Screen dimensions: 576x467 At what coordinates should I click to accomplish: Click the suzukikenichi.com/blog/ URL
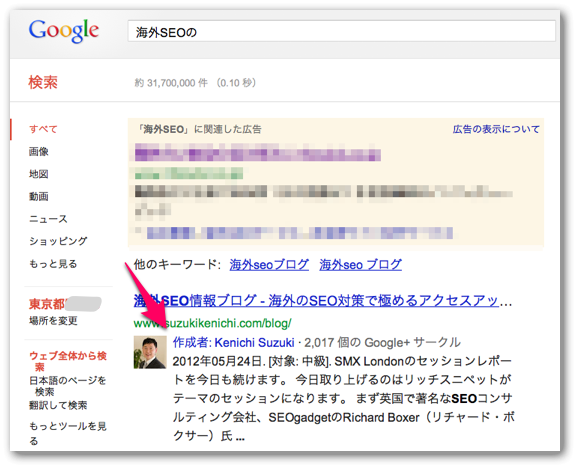(x=212, y=323)
